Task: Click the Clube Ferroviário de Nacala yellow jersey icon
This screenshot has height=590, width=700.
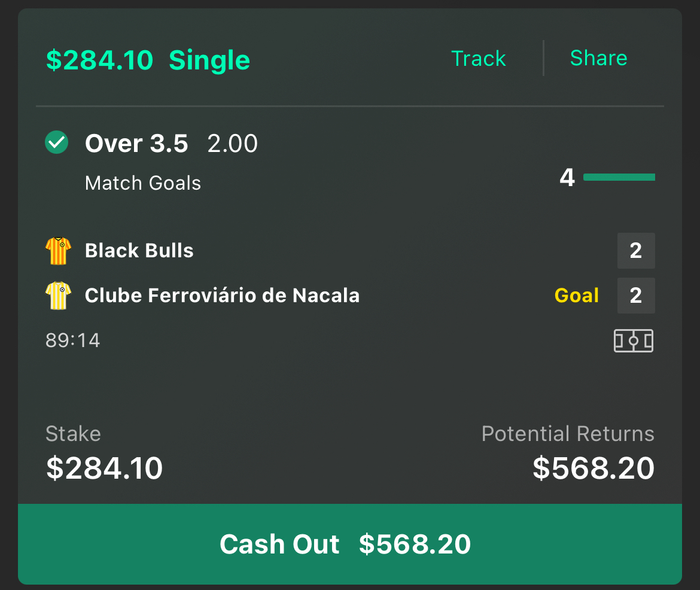Action: click(59, 295)
